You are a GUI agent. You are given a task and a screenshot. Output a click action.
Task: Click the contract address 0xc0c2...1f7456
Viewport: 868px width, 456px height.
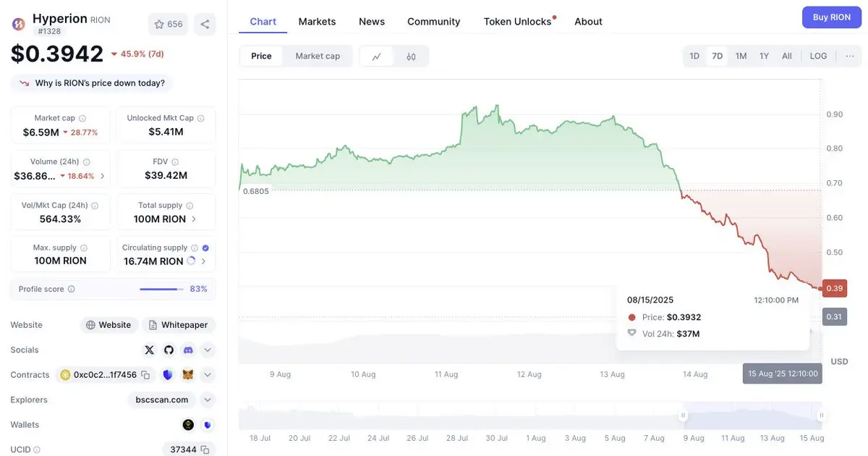click(x=105, y=375)
